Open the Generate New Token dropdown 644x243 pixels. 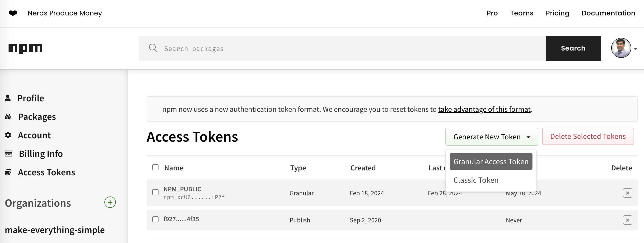pyautogui.click(x=491, y=136)
